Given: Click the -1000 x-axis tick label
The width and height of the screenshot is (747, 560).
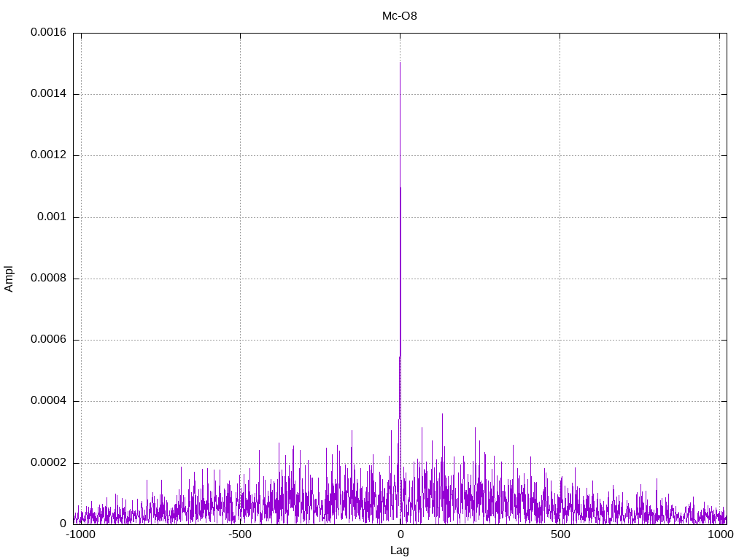Looking at the screenshot, I should coord(80,534).
